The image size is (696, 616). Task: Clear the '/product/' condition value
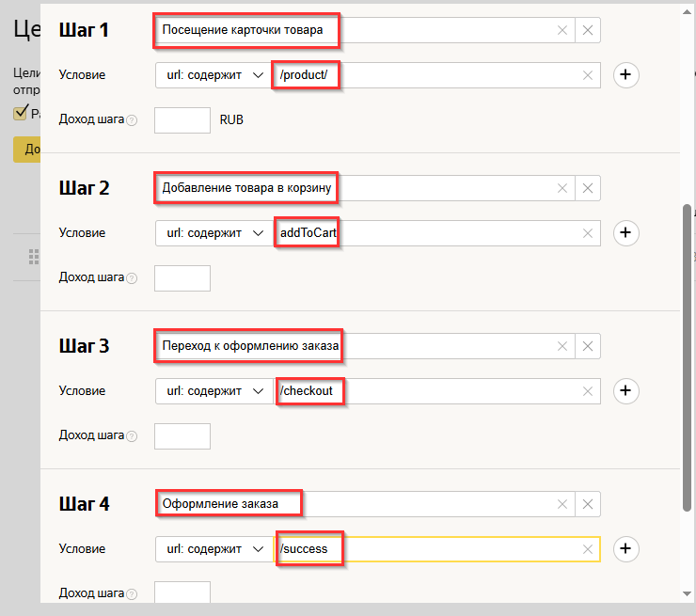[x=589, y=75]
